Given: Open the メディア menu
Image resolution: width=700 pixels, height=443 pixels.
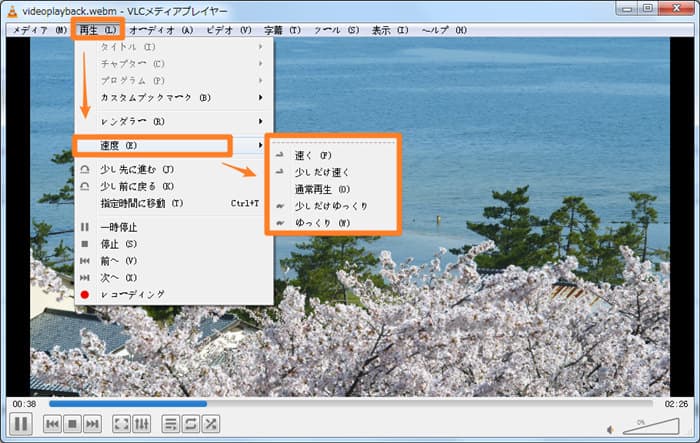Looking at the screenshot, I should point(39,30).
